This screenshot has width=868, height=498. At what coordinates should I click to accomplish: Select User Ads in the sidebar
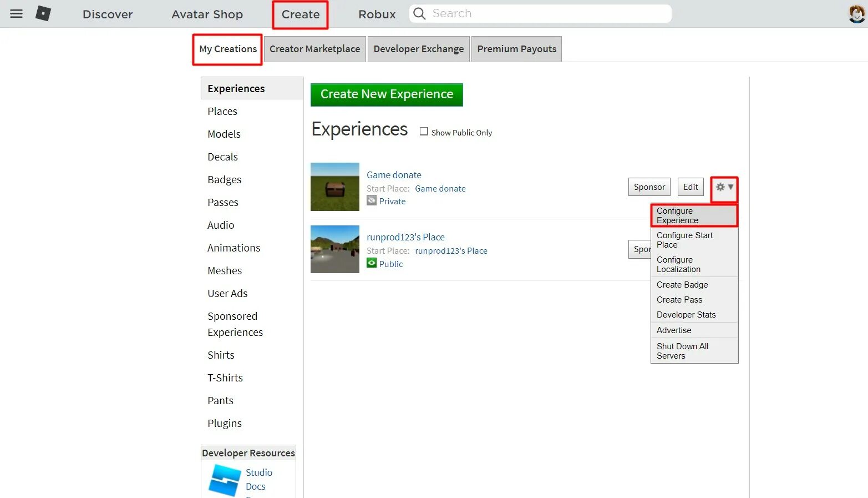click(x=227, y=294)
